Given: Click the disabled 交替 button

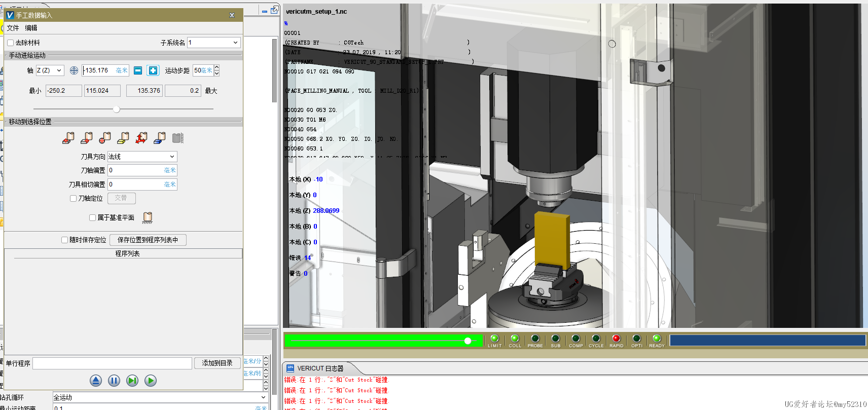Looking at the screenshot, I should (121, 198).
